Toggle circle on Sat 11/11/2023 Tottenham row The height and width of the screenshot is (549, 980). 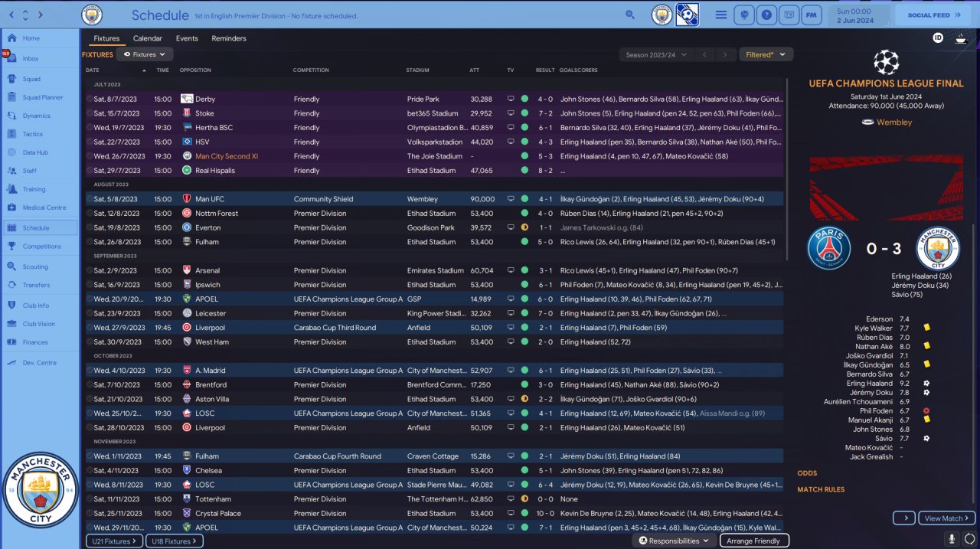click(90, 499)
